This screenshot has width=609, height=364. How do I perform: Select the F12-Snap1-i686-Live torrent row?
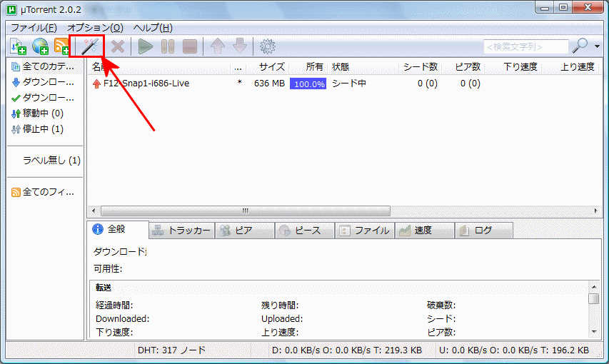(345, 84)
